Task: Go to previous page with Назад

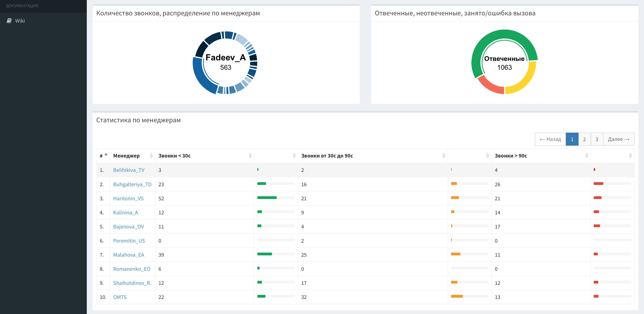Action: pyautogui.click(x=550, y=139)
